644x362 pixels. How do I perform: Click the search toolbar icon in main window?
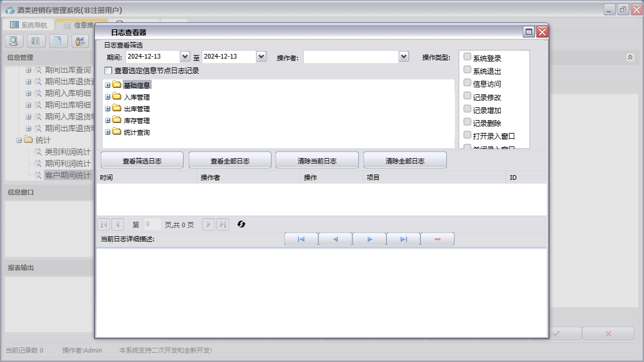tap(14, 41)
